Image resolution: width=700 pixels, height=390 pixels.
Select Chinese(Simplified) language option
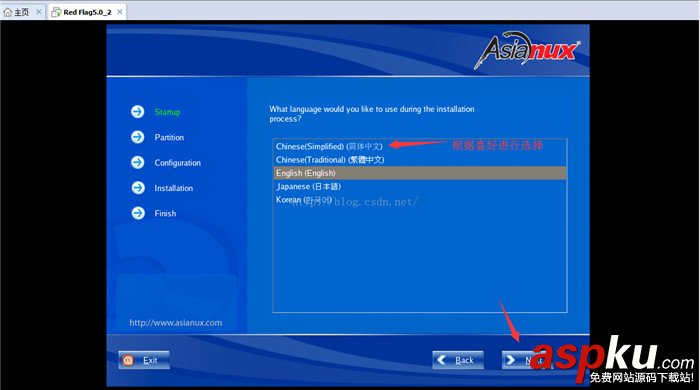point(420,146)
